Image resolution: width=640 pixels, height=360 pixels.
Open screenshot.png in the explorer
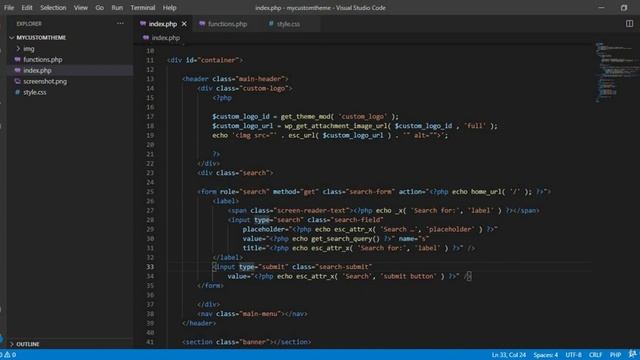point(45,82)
